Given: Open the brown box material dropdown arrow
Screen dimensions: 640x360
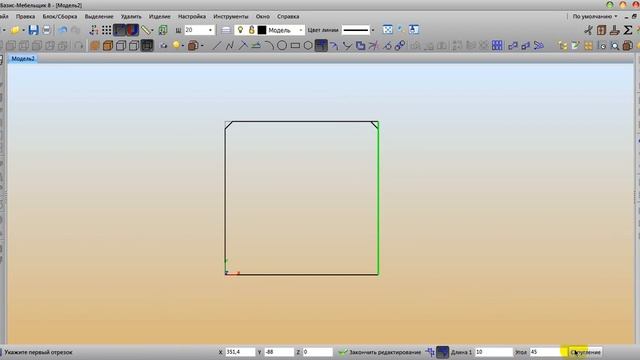Looking at the screenshot, I should tap(202, 46).
